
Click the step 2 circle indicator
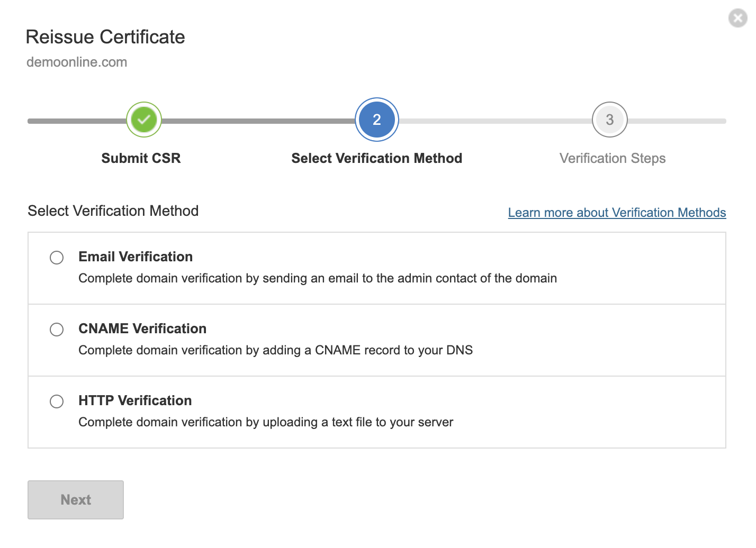(x=376, y=120)
